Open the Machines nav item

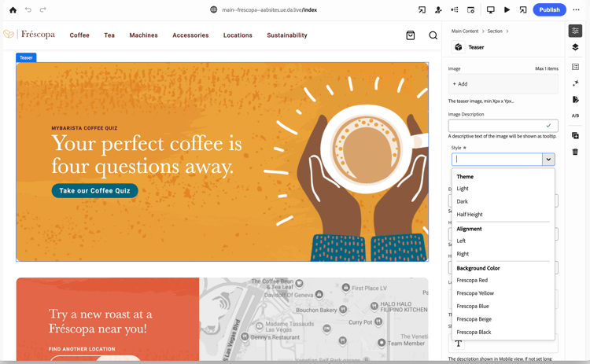point(143,35)
